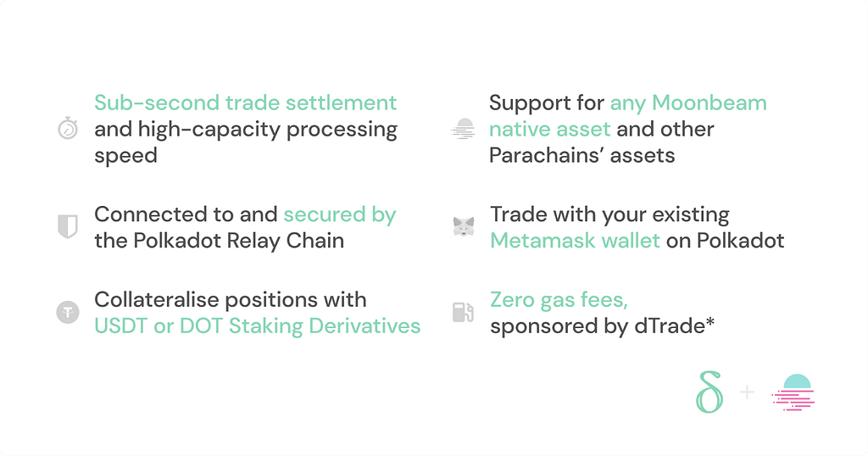Click the shield icon beside Polkadot security

coord(68,227)
